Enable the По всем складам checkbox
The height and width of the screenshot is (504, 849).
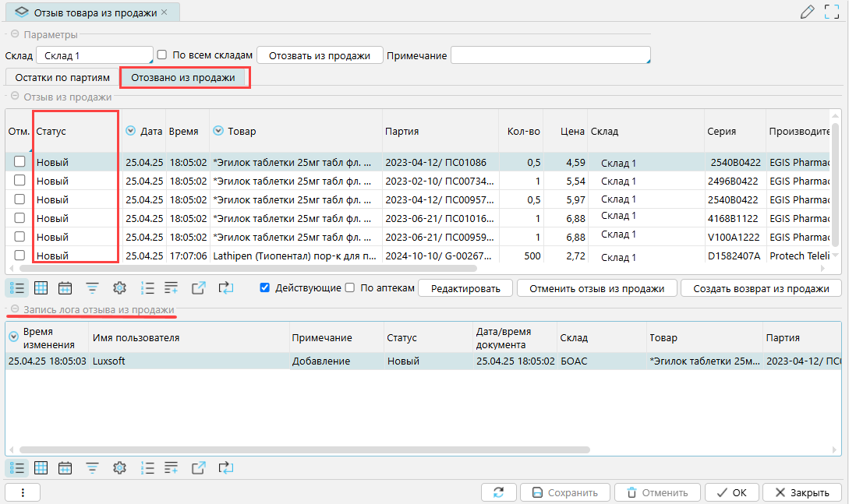point(162,55)
